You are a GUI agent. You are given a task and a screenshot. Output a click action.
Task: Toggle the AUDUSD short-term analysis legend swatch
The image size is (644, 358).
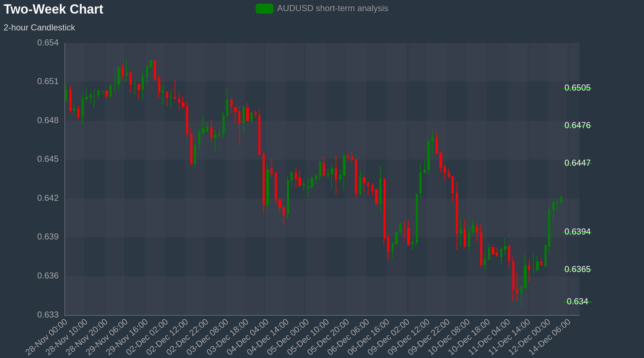coord(264,9)
